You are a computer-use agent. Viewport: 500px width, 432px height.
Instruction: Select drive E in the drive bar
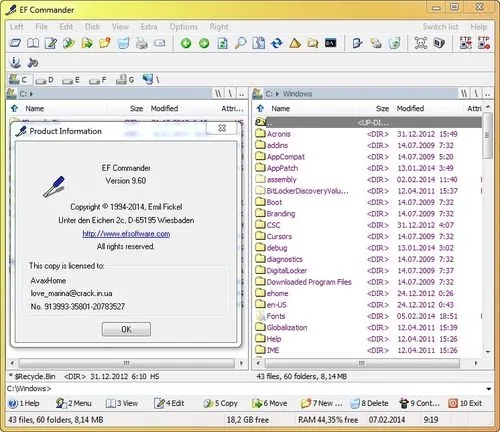coord(71,80)
